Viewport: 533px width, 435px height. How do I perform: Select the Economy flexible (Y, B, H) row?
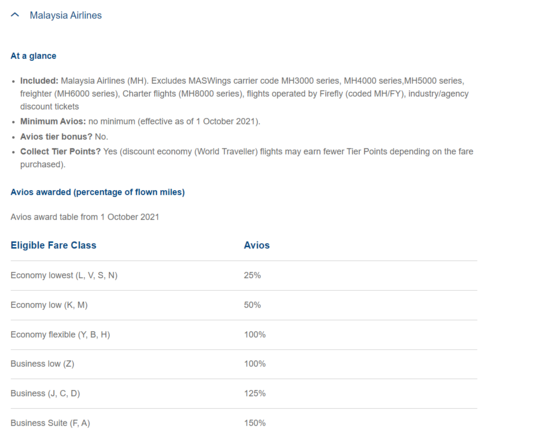pyautogui.click(x=244, y=335)
